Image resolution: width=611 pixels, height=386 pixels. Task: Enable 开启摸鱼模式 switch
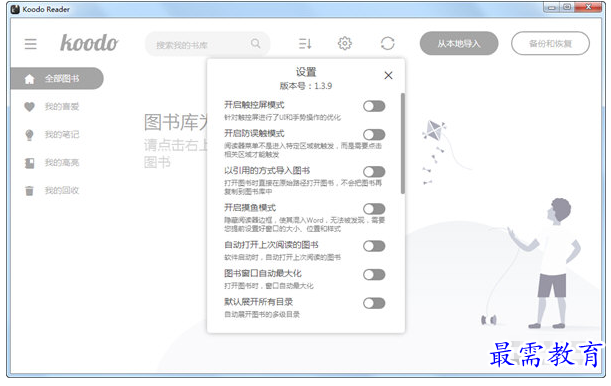[374, 209]
